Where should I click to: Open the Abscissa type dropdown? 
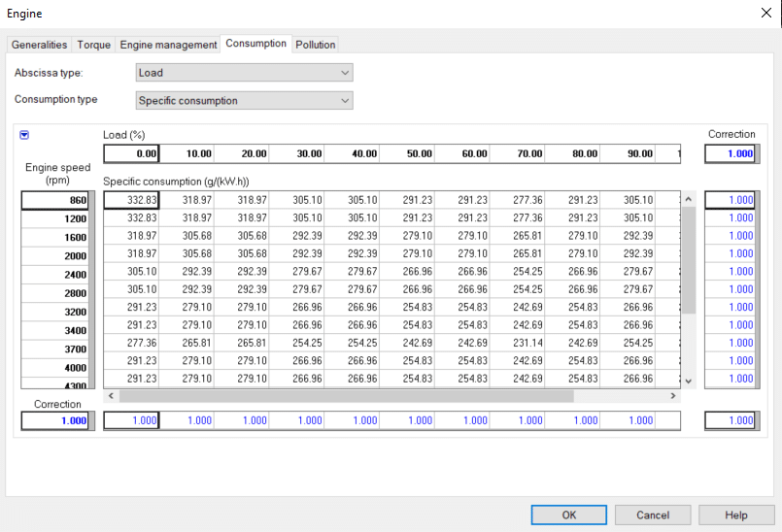click(245, 73)
